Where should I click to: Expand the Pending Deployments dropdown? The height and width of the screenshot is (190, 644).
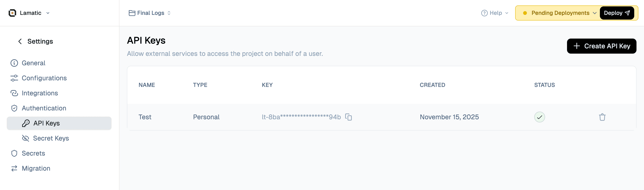pos(594,13)
